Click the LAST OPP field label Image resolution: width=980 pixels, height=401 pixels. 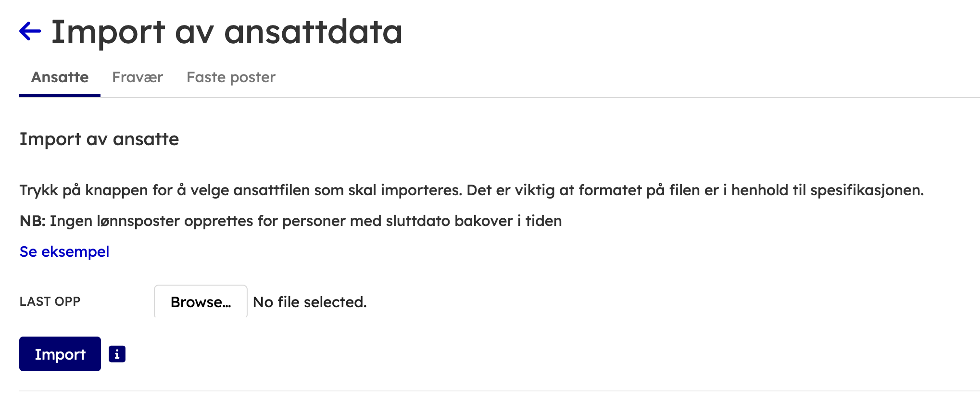click(x=50, y=301)
